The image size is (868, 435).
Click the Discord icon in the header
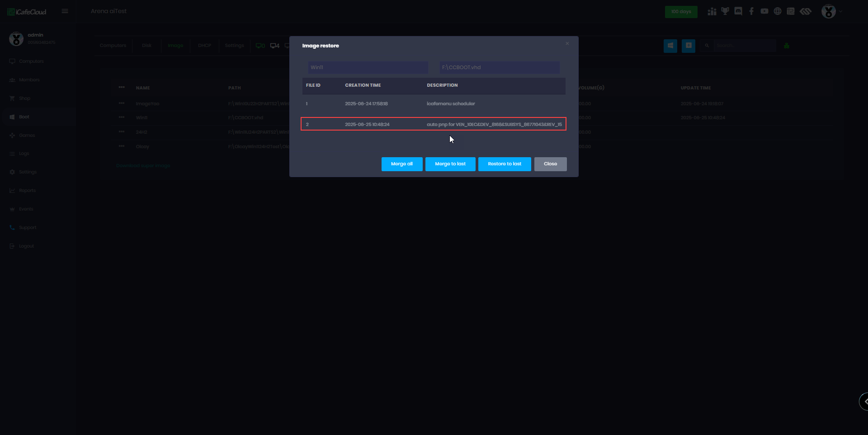pyautogui.click(x=738, y=11)
